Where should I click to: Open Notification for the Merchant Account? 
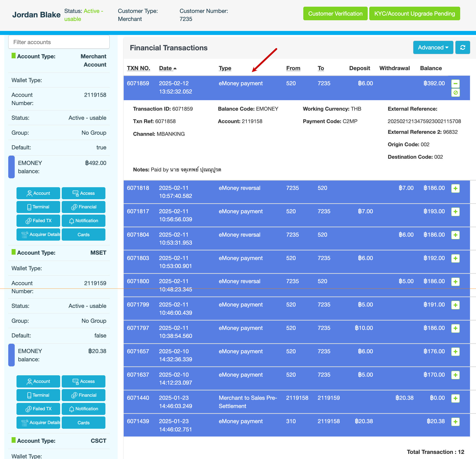click(83, 221)
